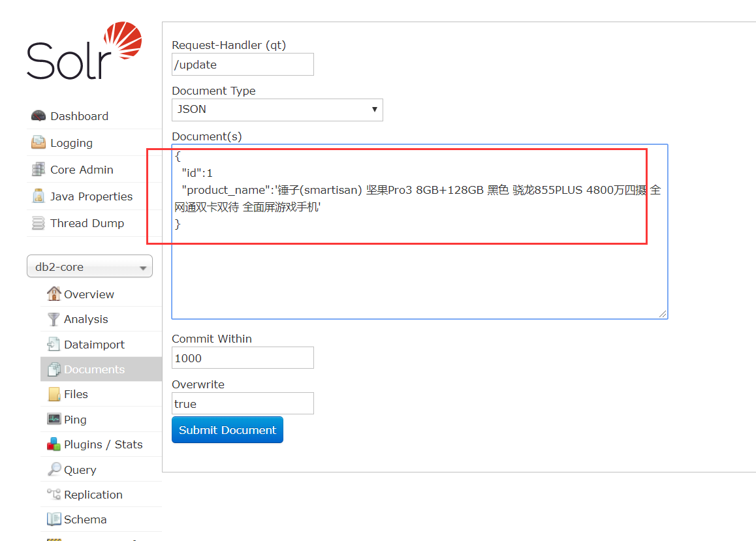This screenshot has height=541, width=756.
Task: Open the db2-core core selector dropdown
Action: (89, 266)
